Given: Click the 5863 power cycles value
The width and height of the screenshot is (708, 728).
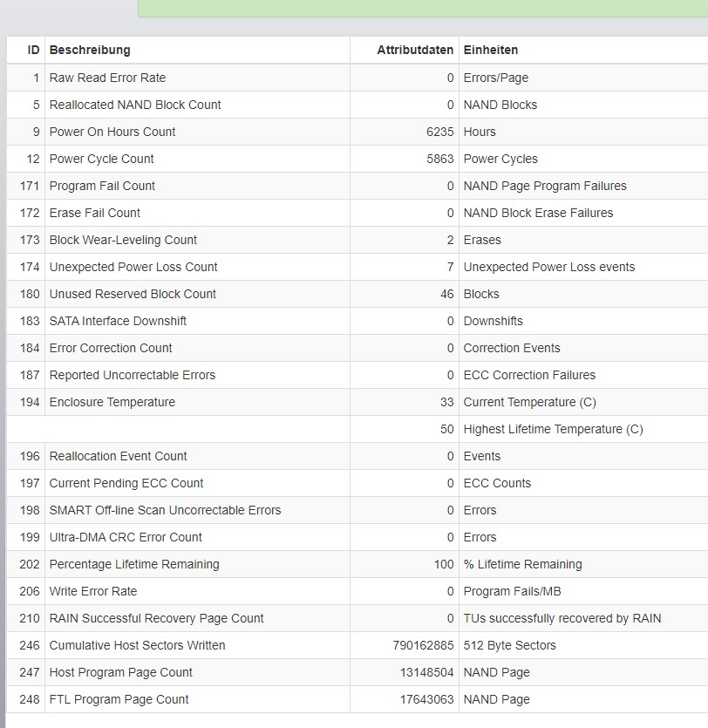Looking at the screenshot, I should click(x=439, y=159).
